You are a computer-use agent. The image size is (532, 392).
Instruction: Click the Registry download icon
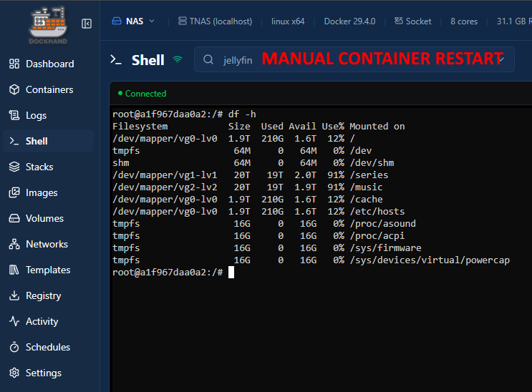[x=14, y=295]
